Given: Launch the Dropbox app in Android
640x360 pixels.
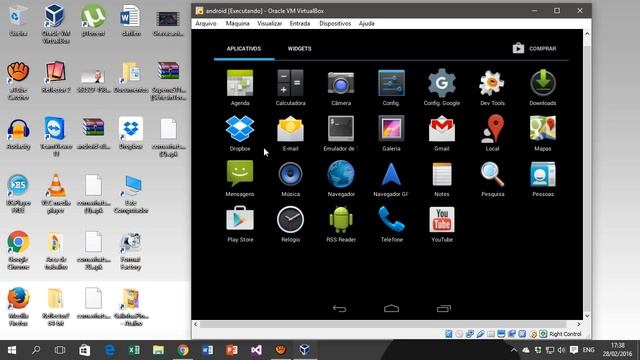Looking at the screenshot, I should 240,133.
